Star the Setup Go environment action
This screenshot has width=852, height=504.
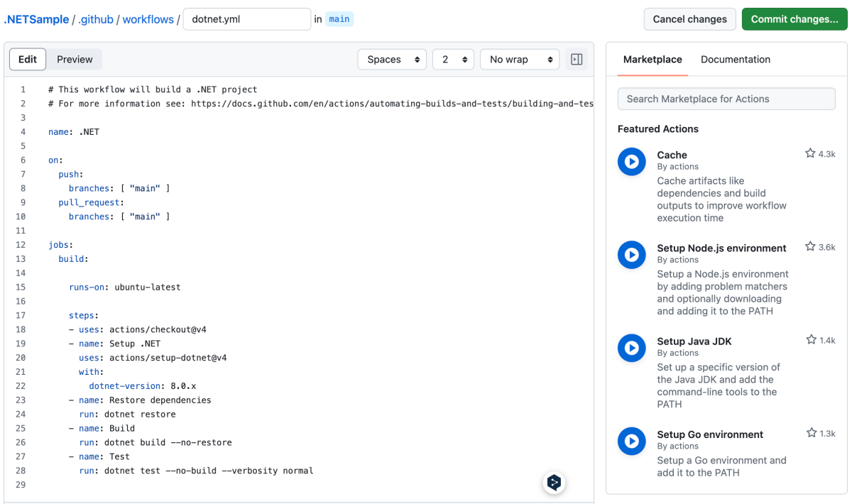(811, 433)
